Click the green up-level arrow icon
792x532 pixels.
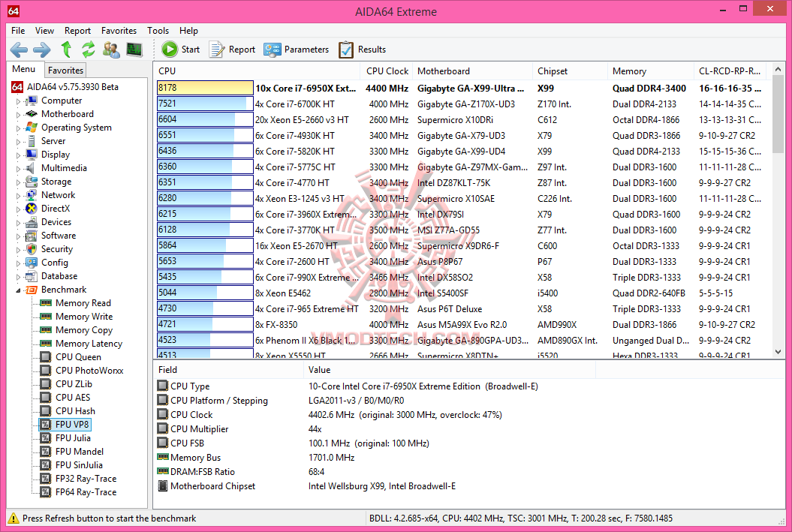[66, 50]
